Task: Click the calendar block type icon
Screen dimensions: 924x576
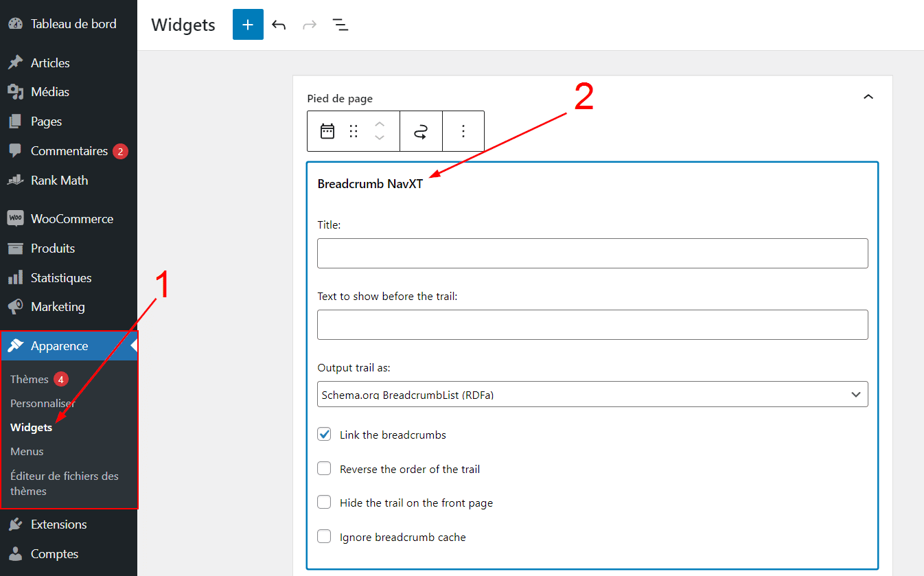Action: click(327, 131)
